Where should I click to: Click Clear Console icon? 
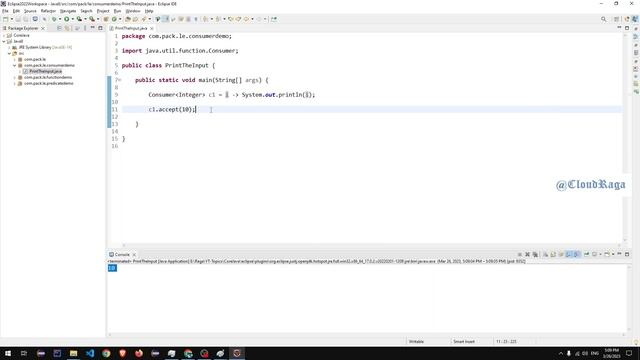[x=545, y=254]
